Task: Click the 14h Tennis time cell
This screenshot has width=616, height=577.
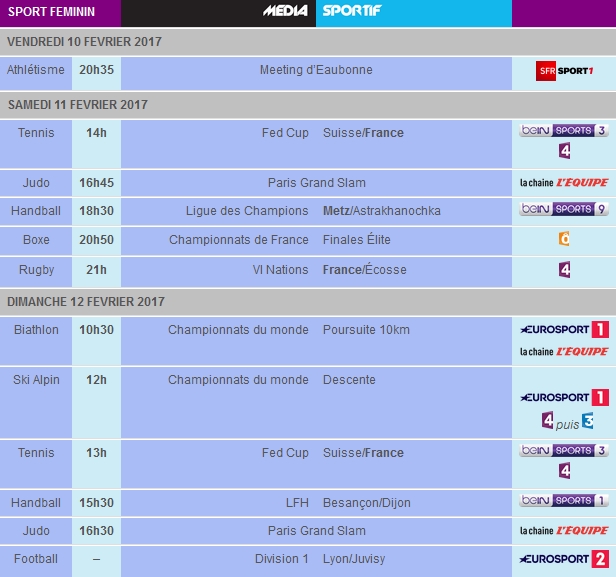Action: pyautogui.click(x=96, y=144)
